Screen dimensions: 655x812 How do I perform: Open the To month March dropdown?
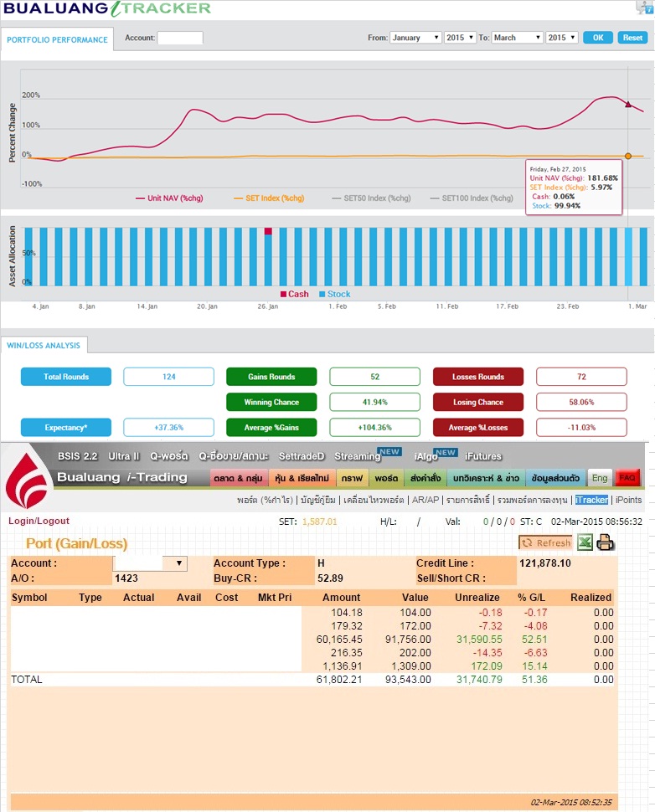point(517,38)
